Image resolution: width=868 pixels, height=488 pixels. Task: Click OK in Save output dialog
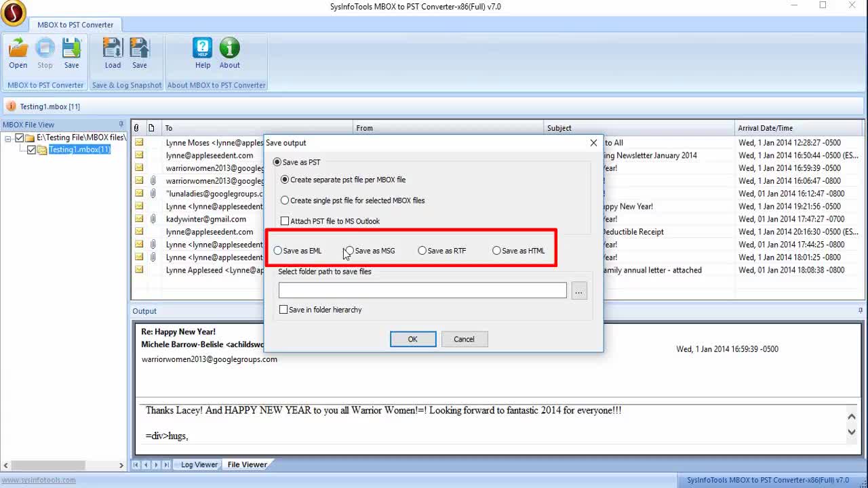[x=413, y=339]
